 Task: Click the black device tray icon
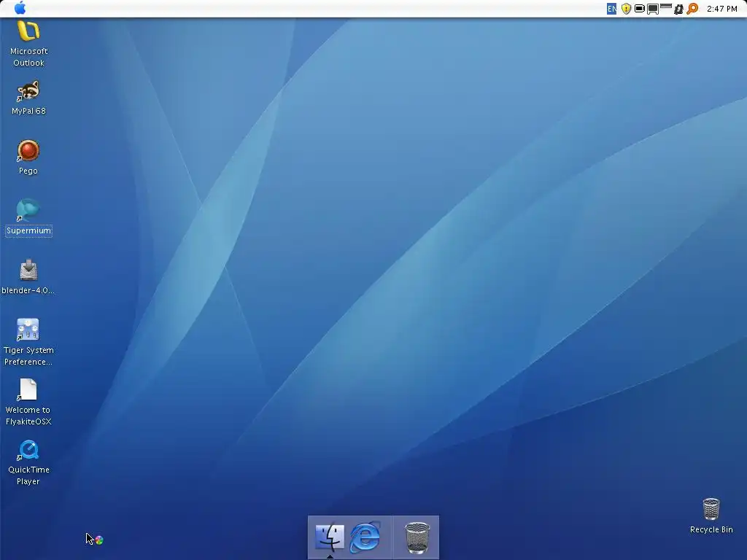click(678, 9)
